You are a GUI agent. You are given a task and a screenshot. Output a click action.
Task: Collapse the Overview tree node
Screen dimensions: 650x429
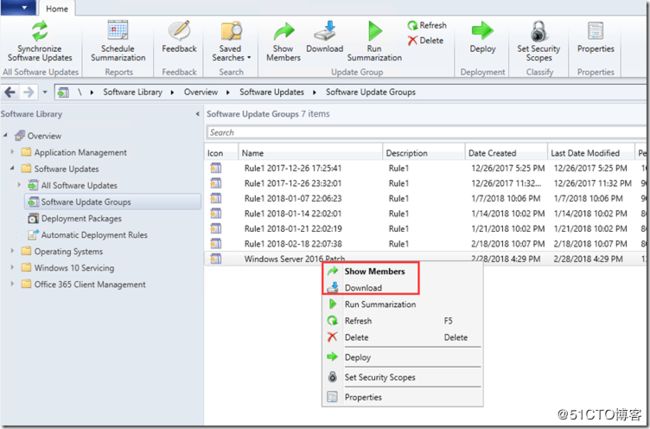coord(5,136)
